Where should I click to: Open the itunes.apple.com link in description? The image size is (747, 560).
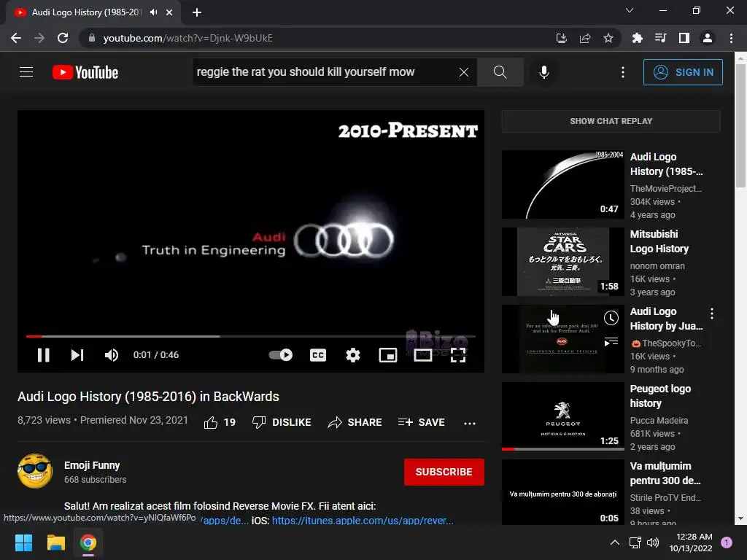coord(363,521)
